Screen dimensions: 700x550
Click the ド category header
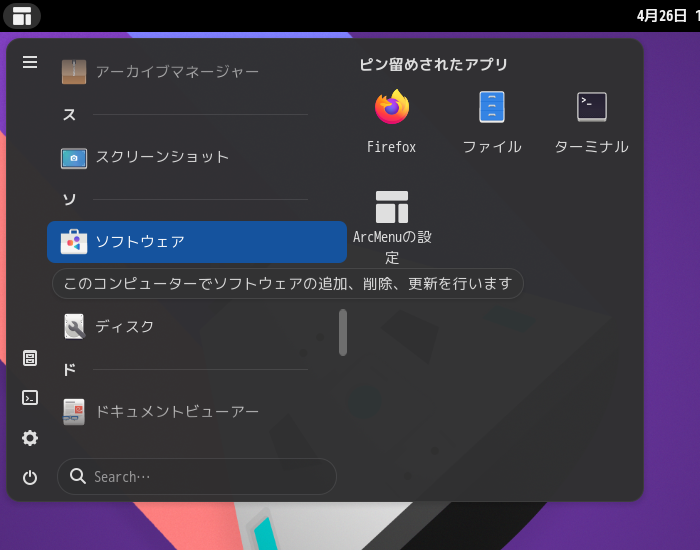click(x=69, y=369)
